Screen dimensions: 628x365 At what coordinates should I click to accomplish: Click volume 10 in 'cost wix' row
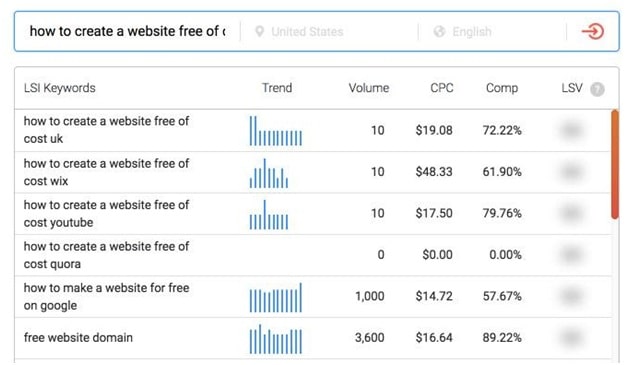[x=377, y=171]
